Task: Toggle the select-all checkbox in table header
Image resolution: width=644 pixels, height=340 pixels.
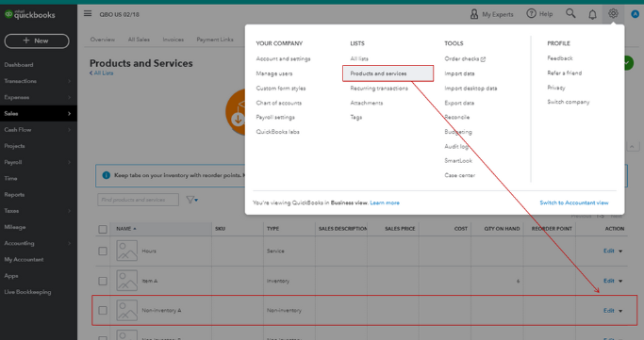Action: 103,229
